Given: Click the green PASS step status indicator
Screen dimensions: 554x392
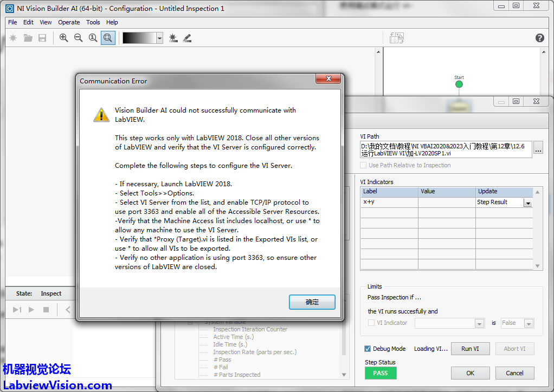Looking at the screenshot, I should (x=381, y=373).
